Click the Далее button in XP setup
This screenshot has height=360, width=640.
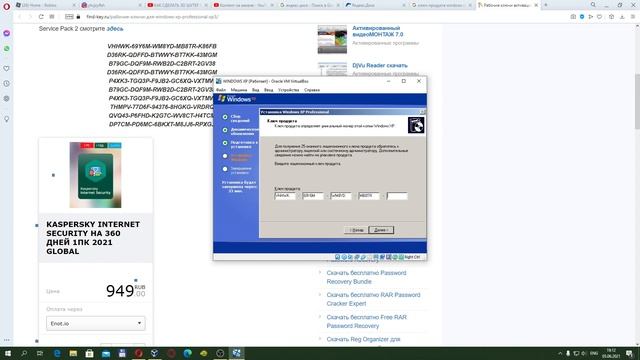pyautogui.click(x=381, y=230)
